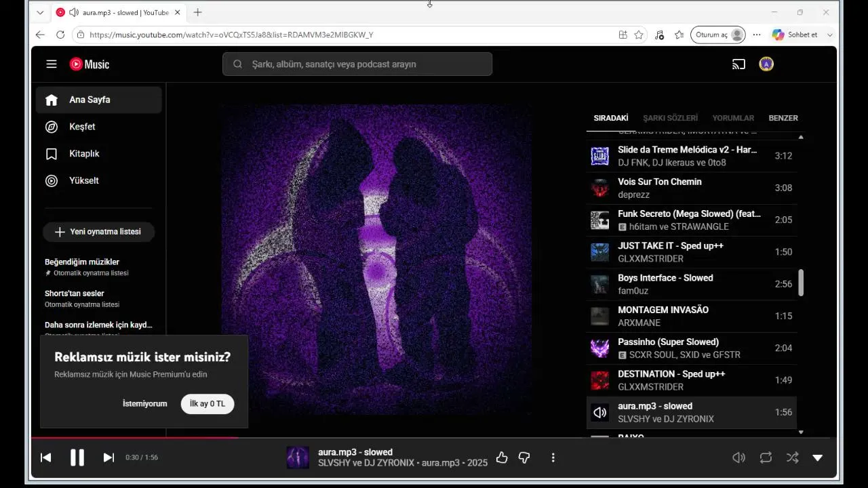Open Yükselt in the sidebar
868x488 pixels.
[x=99, y=181]
